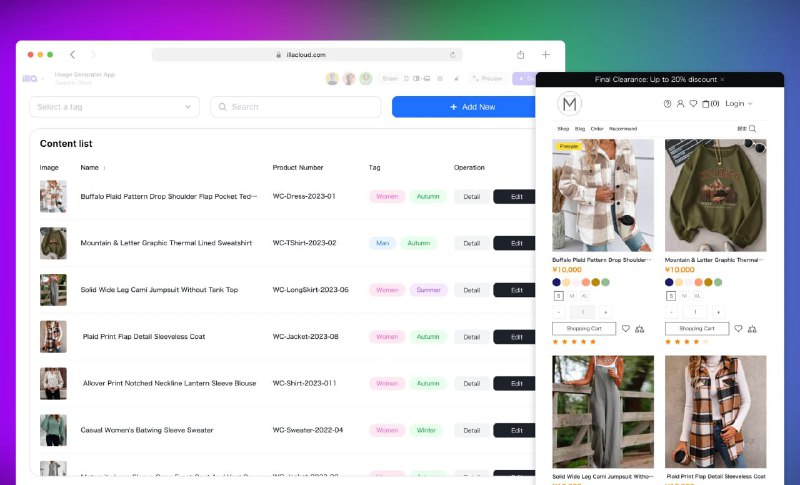The width and height of the screenshot is (800, 485).
Task: Open the Order menu in the store
Action: coord(597,129)
